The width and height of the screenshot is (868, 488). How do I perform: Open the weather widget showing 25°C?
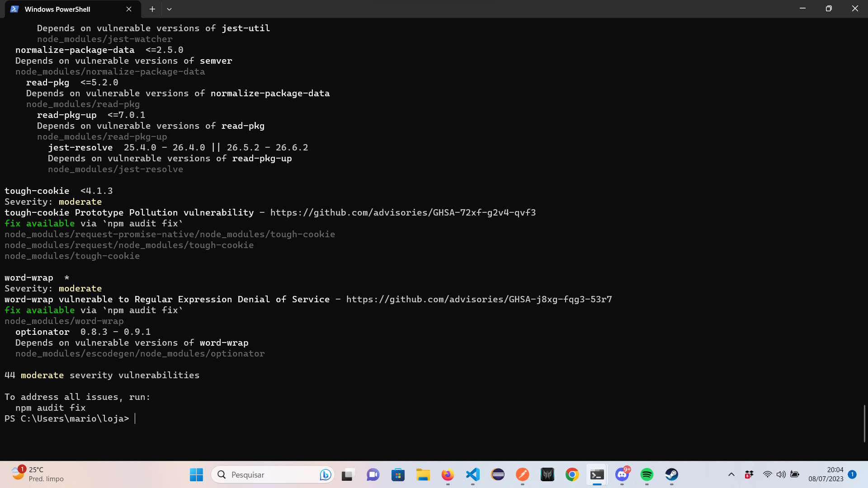point(38,474)
